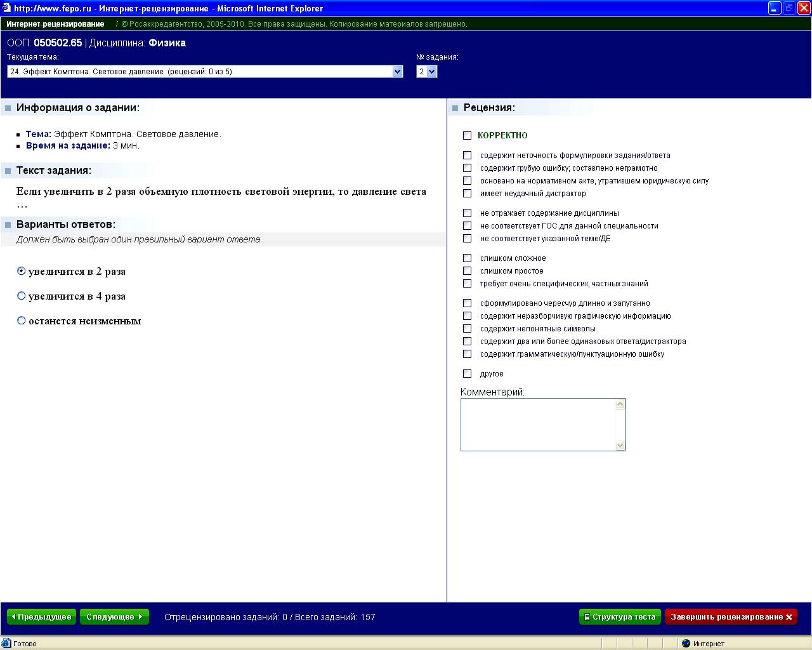Click the Интернет-рецензирование header label

click(x=55, y=24)
